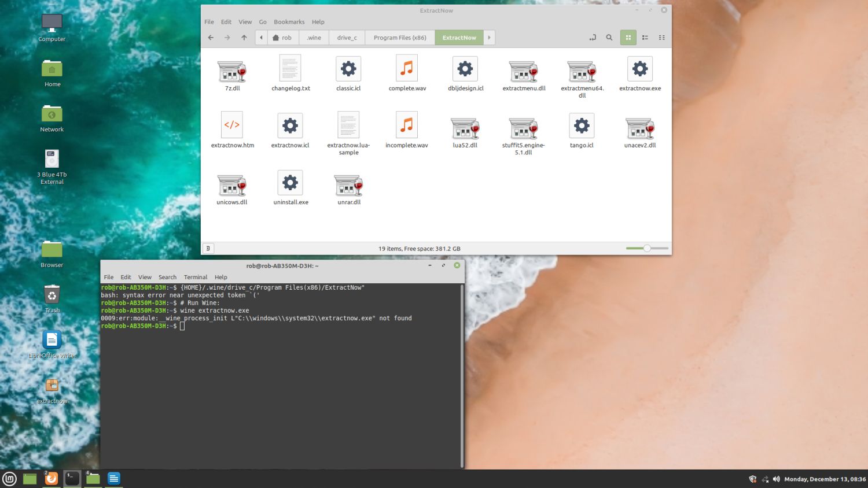Open file manager search
This screenshot has width=868, height=488.
coord(609,38)
